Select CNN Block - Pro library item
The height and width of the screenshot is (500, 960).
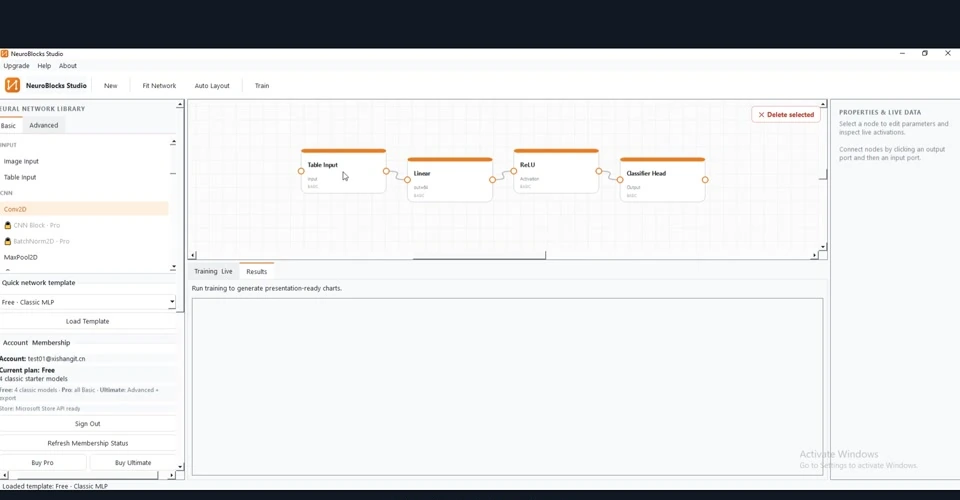[84, 225]
